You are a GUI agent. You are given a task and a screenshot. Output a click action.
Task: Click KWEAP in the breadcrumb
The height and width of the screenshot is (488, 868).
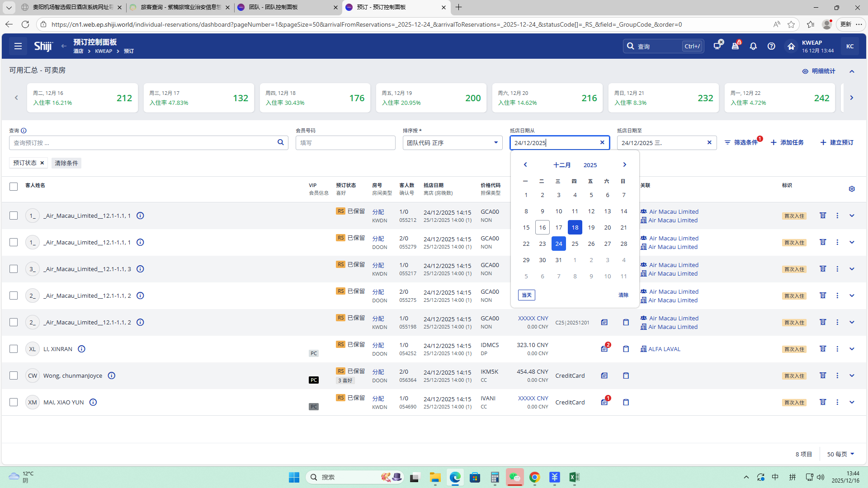coord(104,51)
